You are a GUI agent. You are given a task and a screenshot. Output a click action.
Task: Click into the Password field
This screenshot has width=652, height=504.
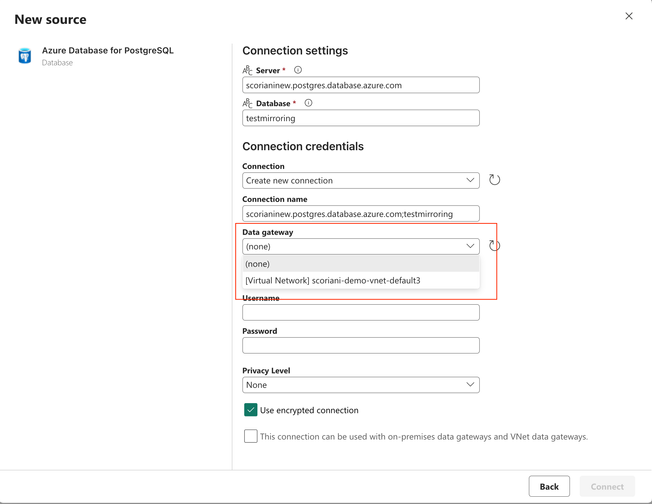(361, 346)
